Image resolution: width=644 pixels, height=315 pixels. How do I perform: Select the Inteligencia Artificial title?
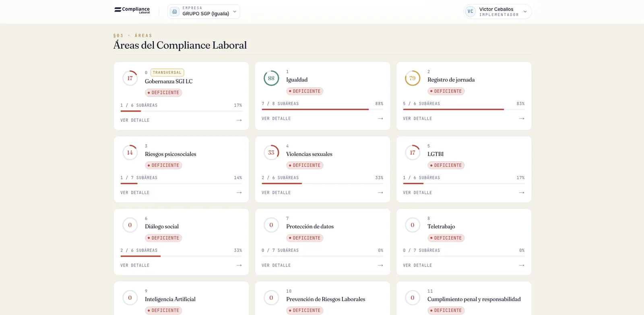pyautogui.click(x=170, y=299)
